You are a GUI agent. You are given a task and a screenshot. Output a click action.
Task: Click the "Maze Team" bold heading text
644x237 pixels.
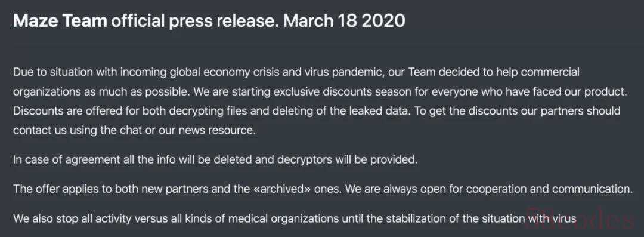point(60,20)
